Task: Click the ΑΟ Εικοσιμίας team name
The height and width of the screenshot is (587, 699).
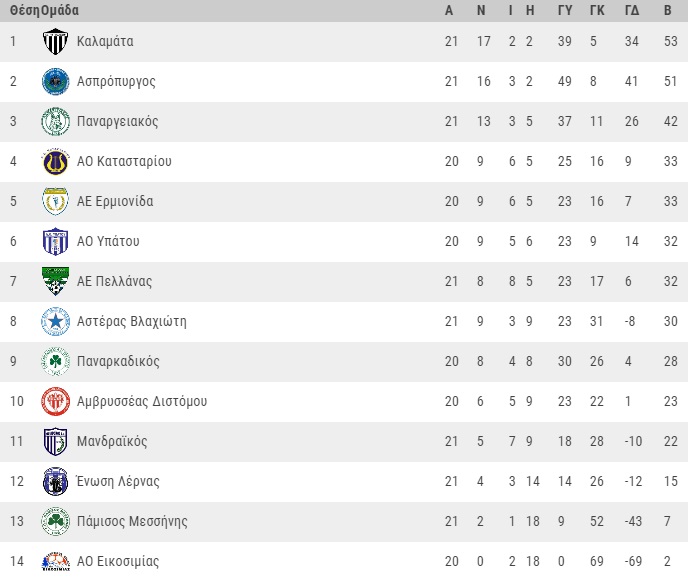Action: point(118,561)
